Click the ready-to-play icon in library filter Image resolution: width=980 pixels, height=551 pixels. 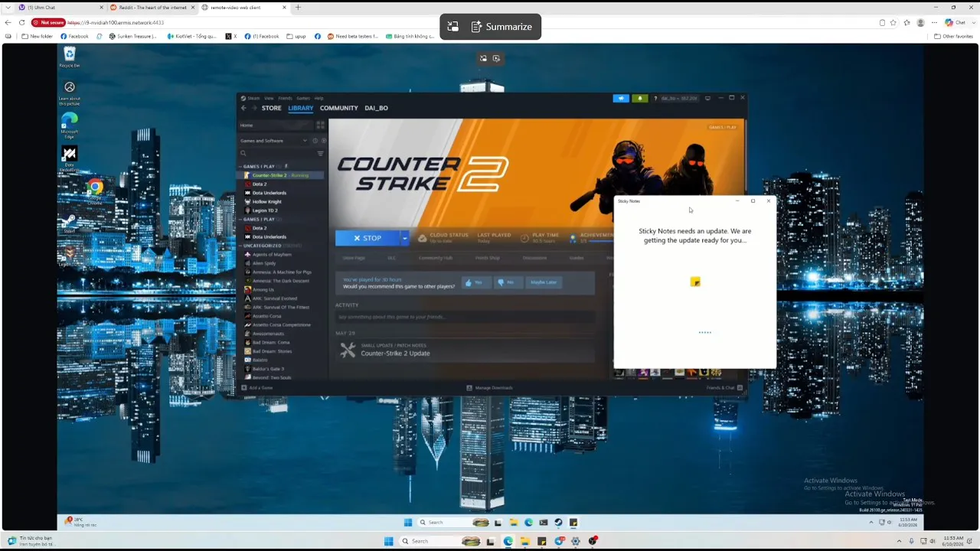[323, 141]
